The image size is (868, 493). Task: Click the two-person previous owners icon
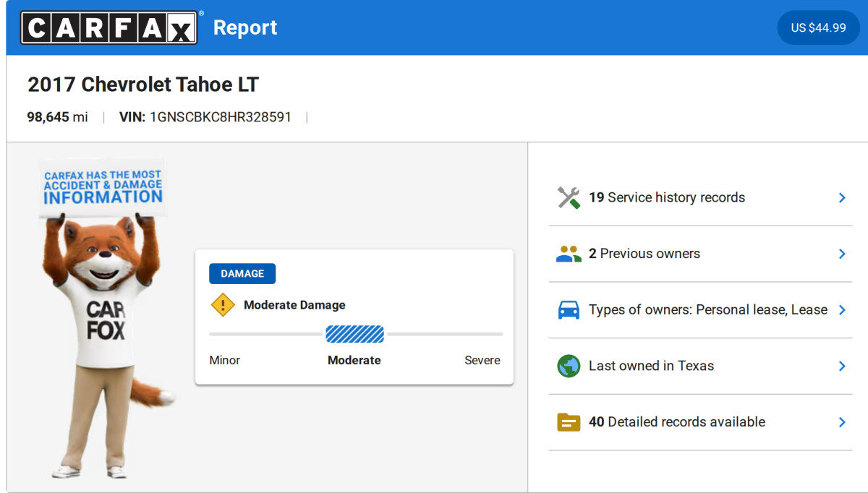click(569, 254)
